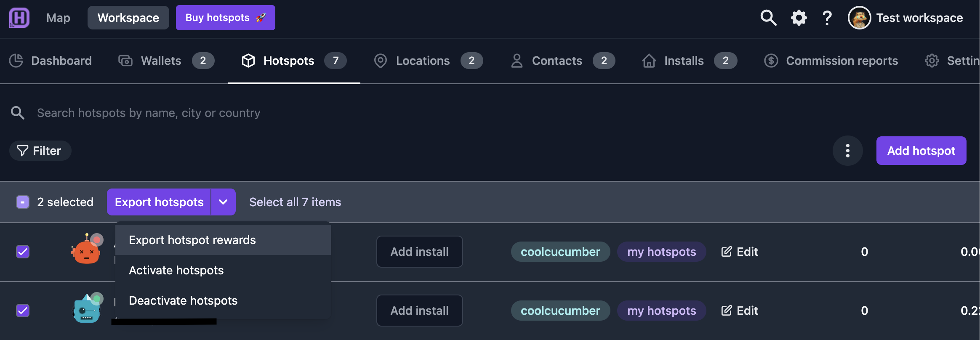This screenshot has height=340, width=980.
Task: Open the search magnifier in header
Action: [x=768, y=18]
